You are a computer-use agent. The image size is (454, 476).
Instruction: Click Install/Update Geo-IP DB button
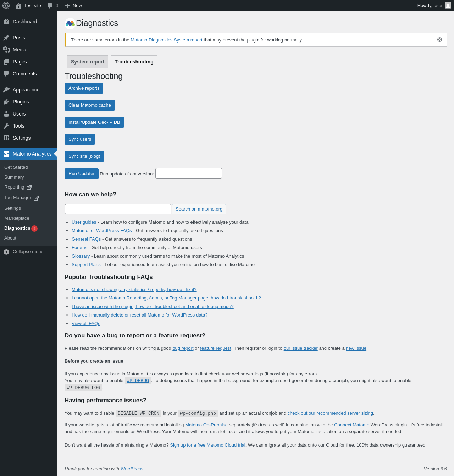94,122
